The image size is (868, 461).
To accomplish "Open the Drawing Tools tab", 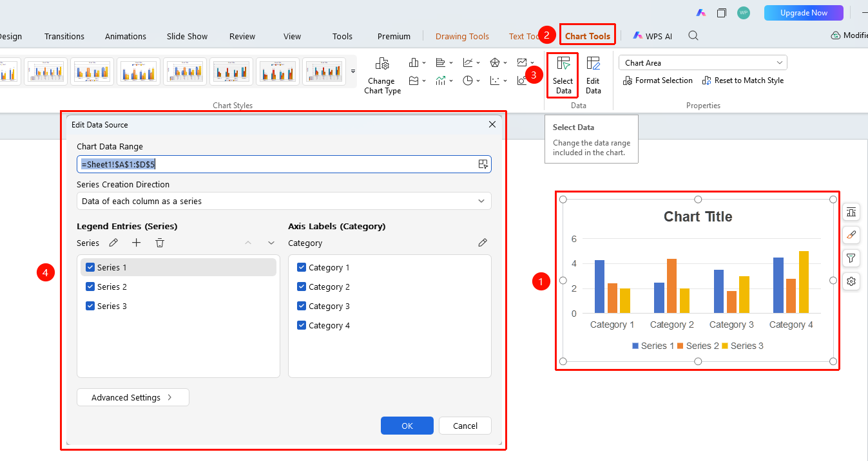I will point(462,37).
